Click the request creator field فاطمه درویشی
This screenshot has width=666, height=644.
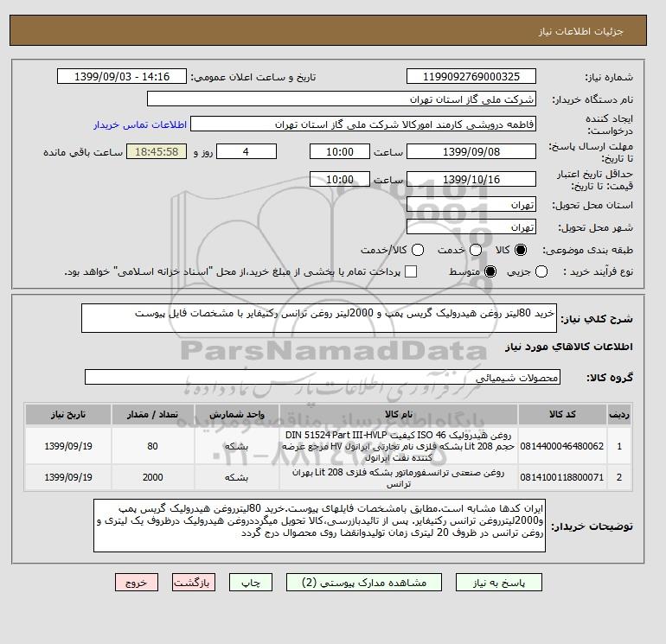click(x=363, y=124)
